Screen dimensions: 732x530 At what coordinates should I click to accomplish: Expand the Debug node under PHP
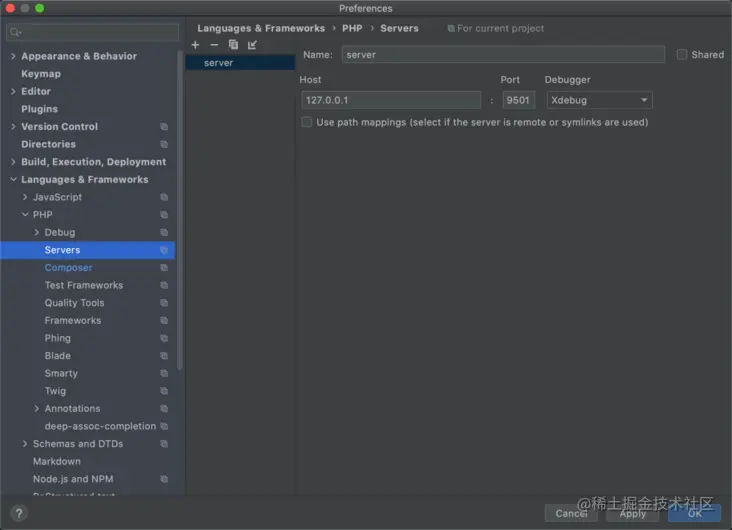pos(36,233)
